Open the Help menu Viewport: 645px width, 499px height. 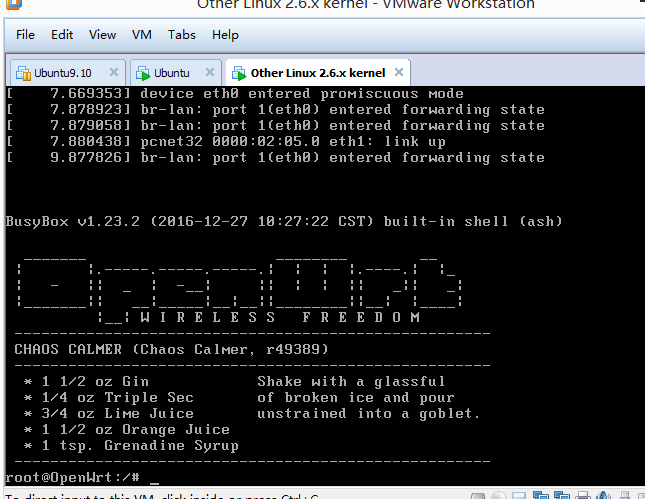(x=225, y=35)
